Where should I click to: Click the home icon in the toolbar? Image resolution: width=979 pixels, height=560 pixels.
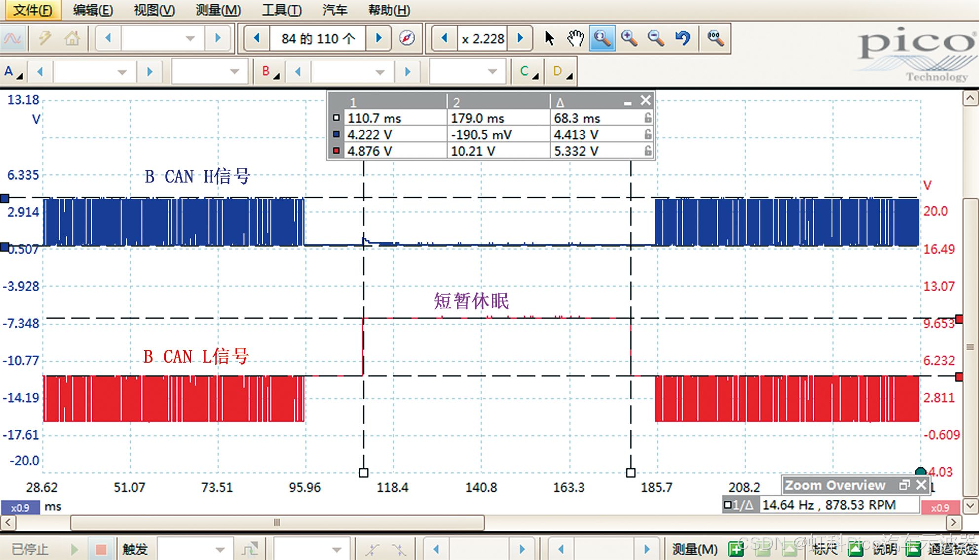tap(72, 38)
